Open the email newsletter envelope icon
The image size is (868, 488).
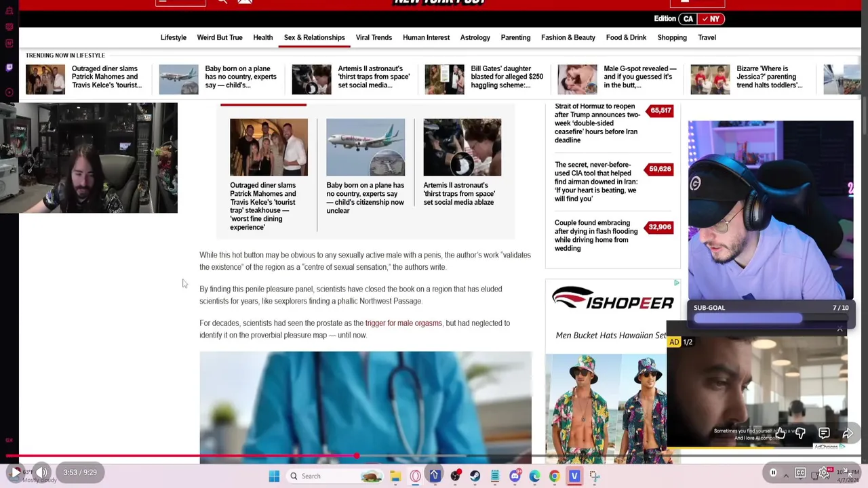245,2
